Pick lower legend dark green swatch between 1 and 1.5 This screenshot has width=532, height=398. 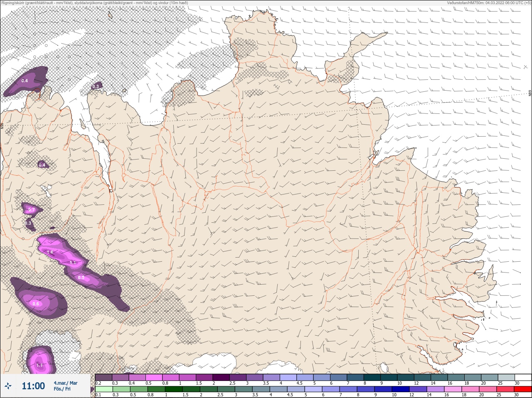pyautogui.click(x=174, y=389)
